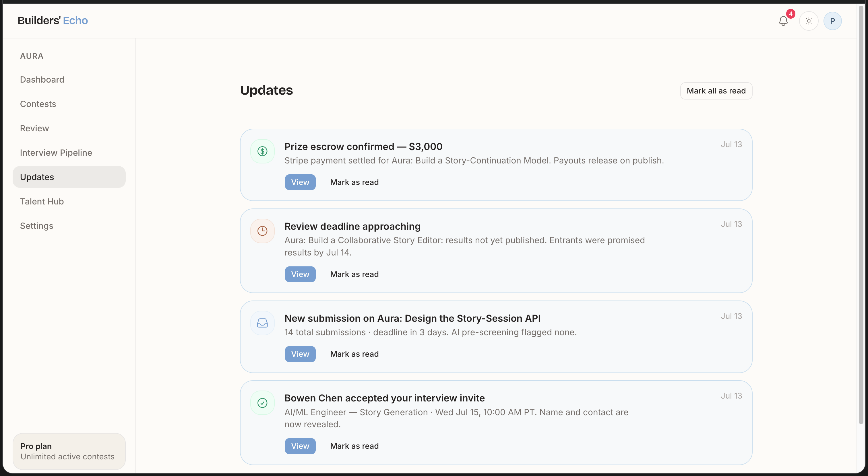Mark all updates as read
Screen dimensions: 868x476
pos(716,91)
